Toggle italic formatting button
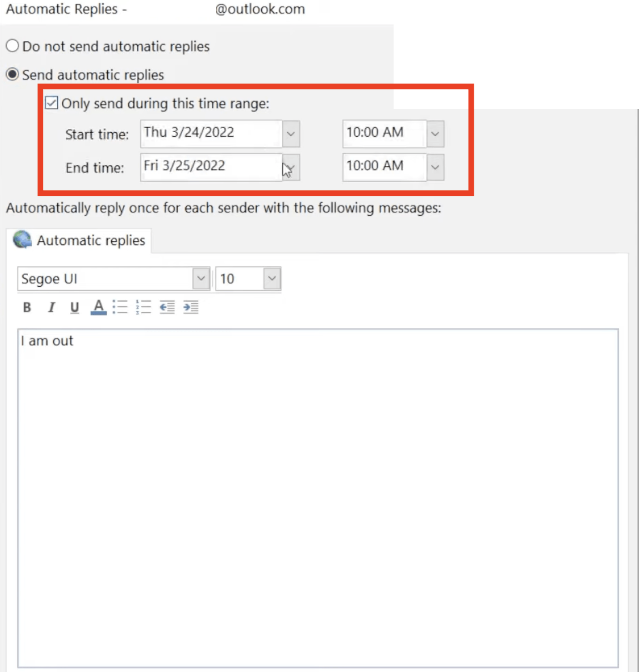The width and height of the screenshot is (639, 672). pos(51,308)
